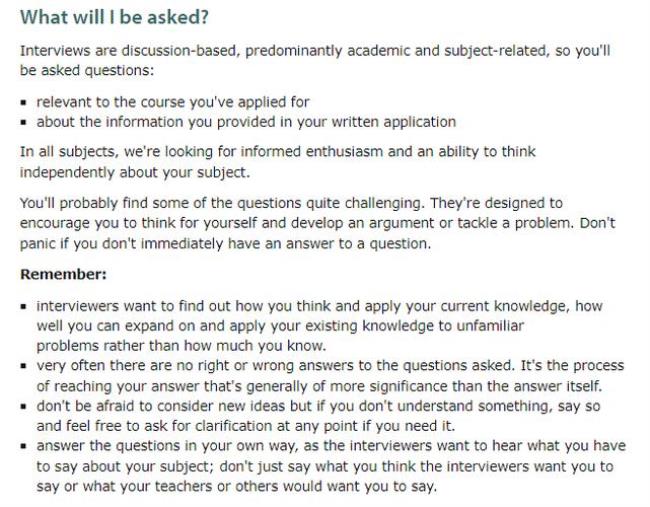Image resolution: width=650 pixels, height=507 pixels.
Task: Click the bullet marker before 'answer the questions'
Action: 24,446
